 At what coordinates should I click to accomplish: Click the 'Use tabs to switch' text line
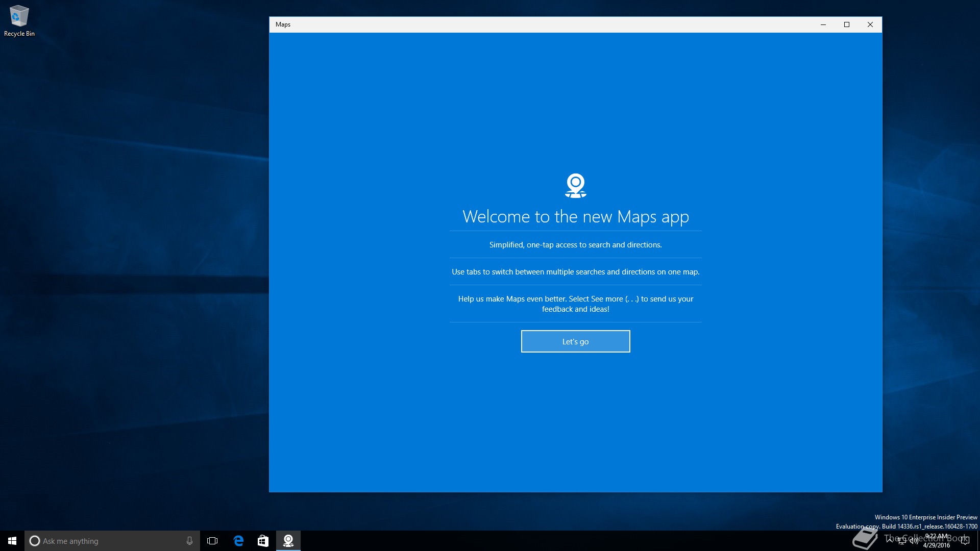click(x=575, y=272)
